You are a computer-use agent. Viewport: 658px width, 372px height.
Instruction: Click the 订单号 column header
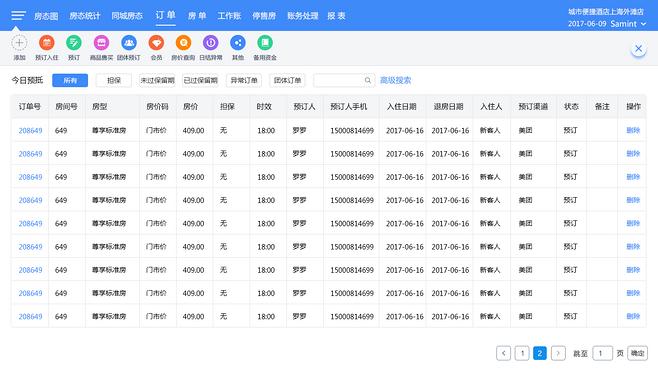(29, 107)
